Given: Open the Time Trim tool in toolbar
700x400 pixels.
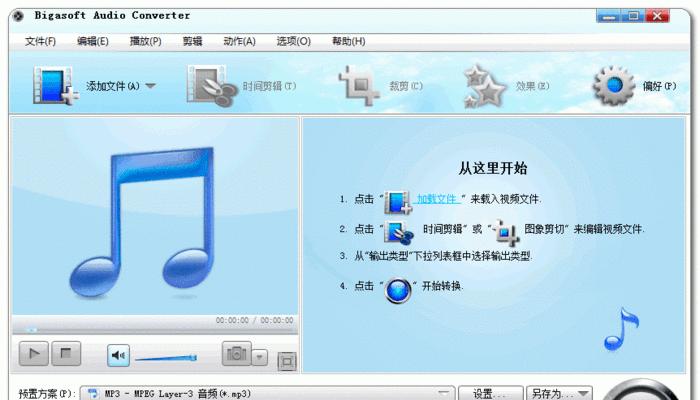Looking at the screenshot, I should [241, 86].
